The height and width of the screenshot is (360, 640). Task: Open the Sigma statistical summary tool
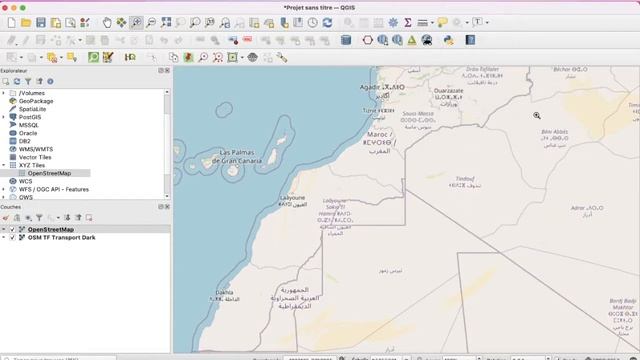(x=407, y=22)
